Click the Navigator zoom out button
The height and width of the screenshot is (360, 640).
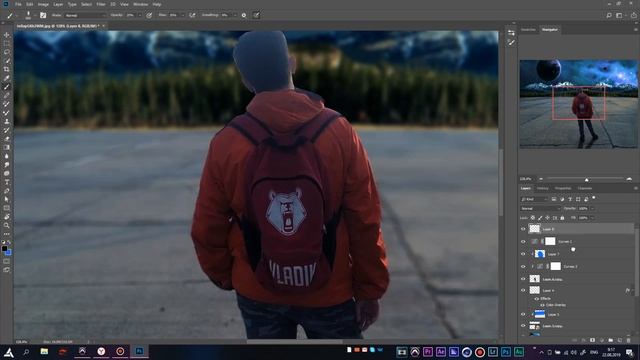click(x=541, y=179)
